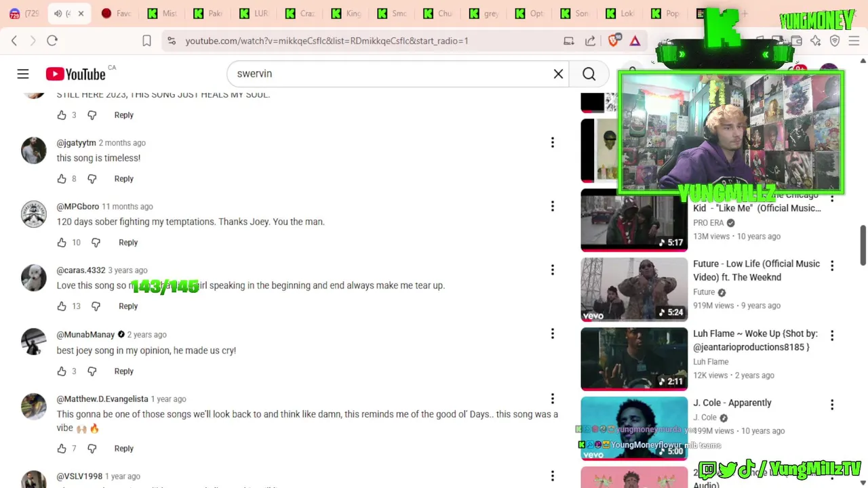
Task: Open options menu for @caras.4332 comment
Action: (x=552, y=270)
